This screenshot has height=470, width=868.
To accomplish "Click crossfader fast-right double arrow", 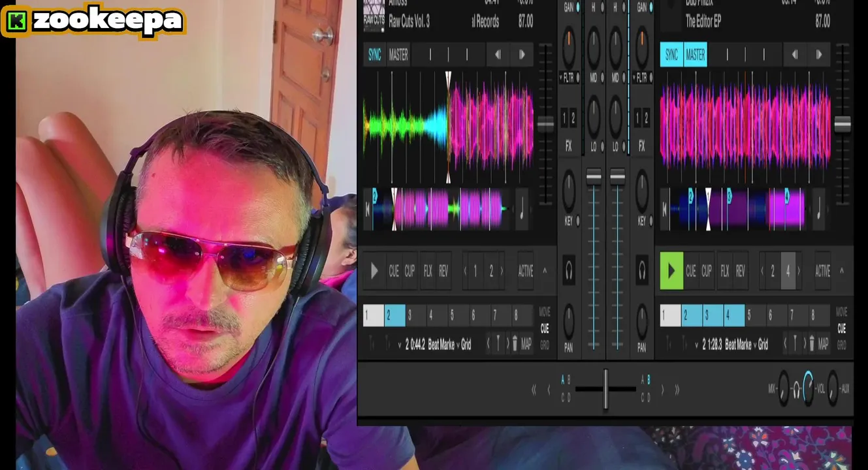I will (677, 390).
